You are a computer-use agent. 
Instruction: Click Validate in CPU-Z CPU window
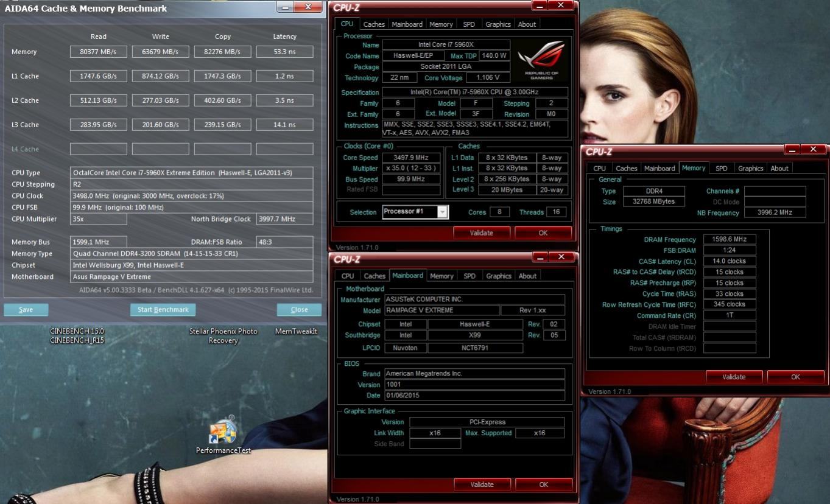[x=482, y=233]
